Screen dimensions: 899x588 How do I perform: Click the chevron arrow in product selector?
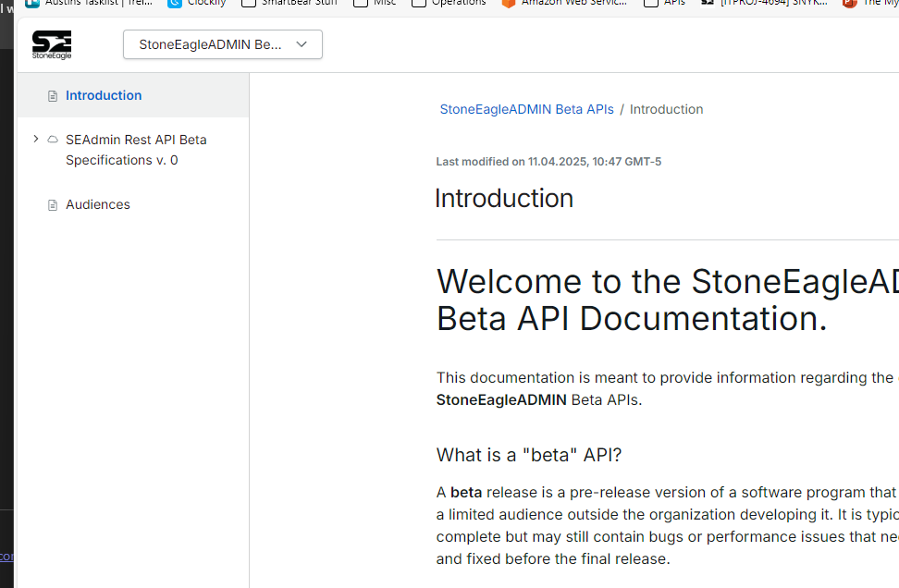(x=302, y=44)
